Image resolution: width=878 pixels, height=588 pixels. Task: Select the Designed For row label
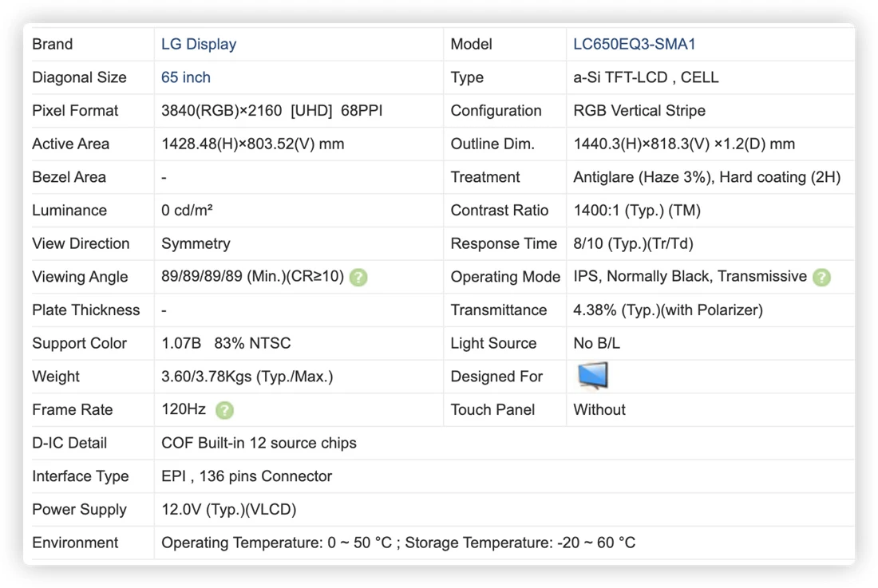coord(496,377)
